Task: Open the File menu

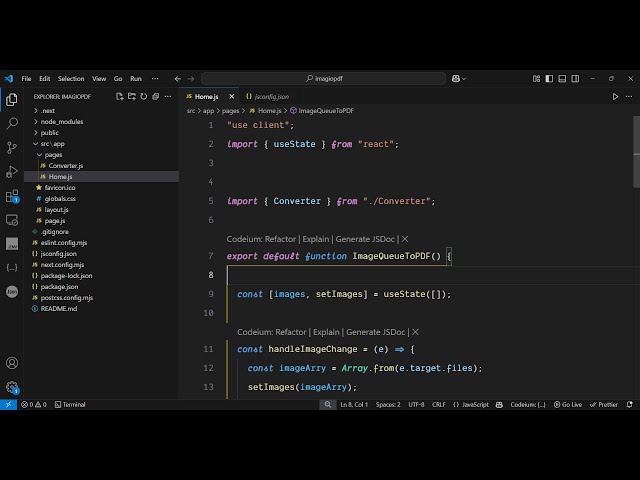Action: click(27, 79)
